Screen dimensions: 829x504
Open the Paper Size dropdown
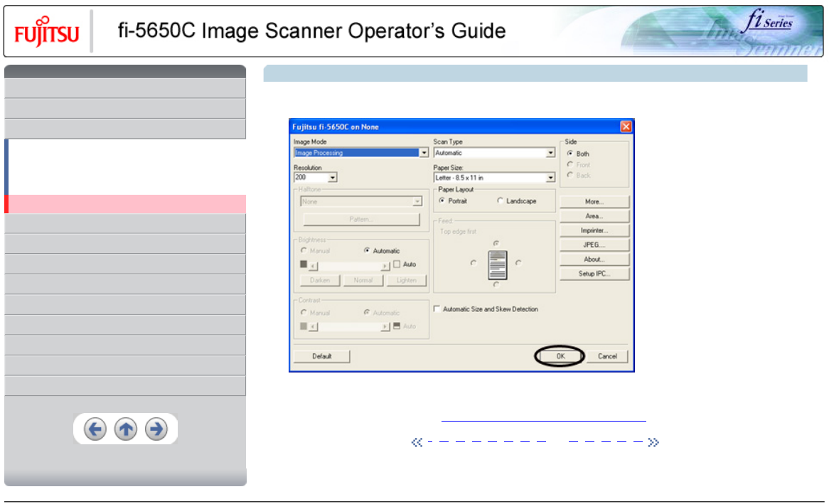pyautogui.click(x=550, y=178)
